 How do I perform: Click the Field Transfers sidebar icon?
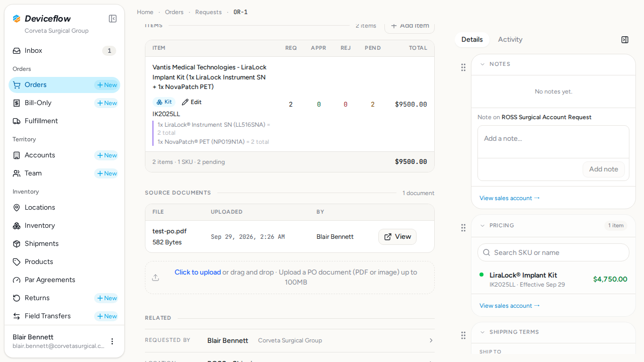point(17,316)
